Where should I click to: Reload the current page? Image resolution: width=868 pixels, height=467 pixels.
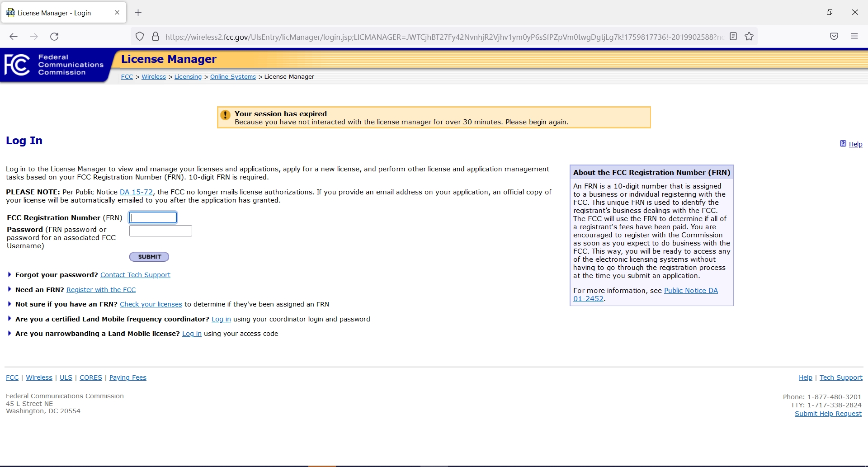coord(54,37)
